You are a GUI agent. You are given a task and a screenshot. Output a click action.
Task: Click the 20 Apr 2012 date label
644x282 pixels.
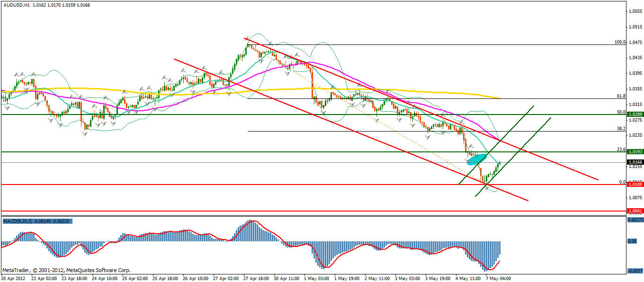(x=13, y=278)
